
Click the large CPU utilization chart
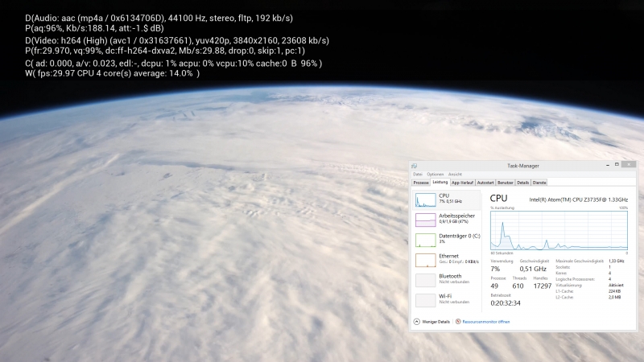559,230
